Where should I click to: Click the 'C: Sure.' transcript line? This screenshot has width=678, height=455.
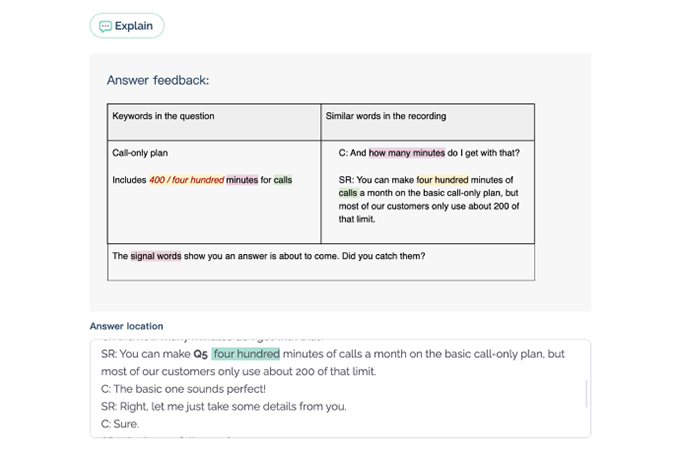click(120, 424)
